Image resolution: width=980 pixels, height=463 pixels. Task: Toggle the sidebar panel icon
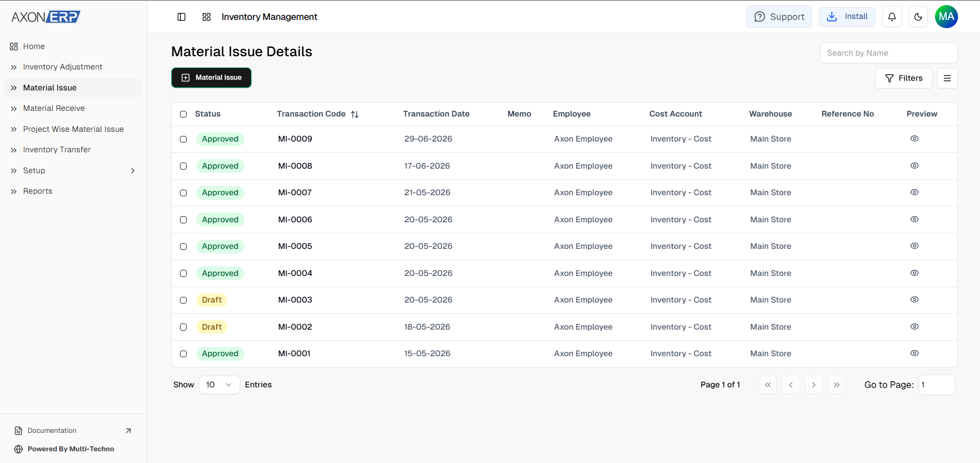click(x=181, y=17)
